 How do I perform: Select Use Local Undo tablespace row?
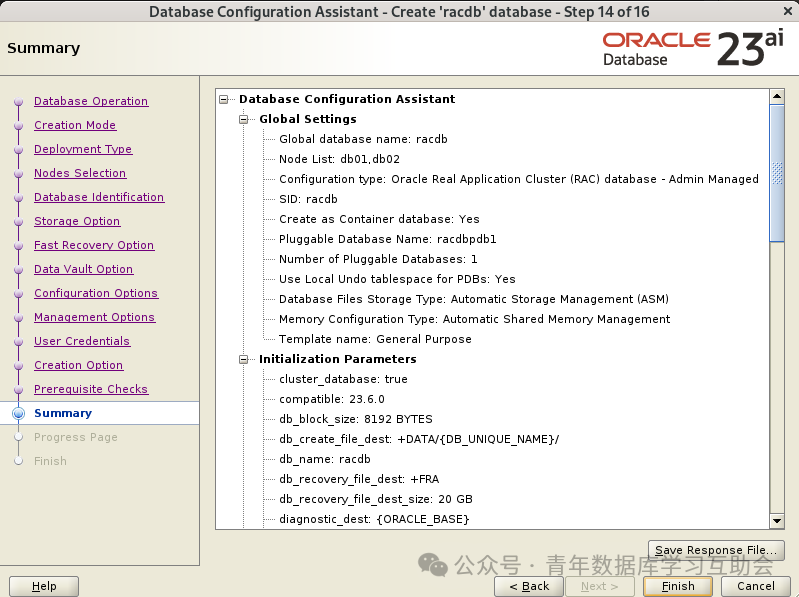click(x=397, y=279)
